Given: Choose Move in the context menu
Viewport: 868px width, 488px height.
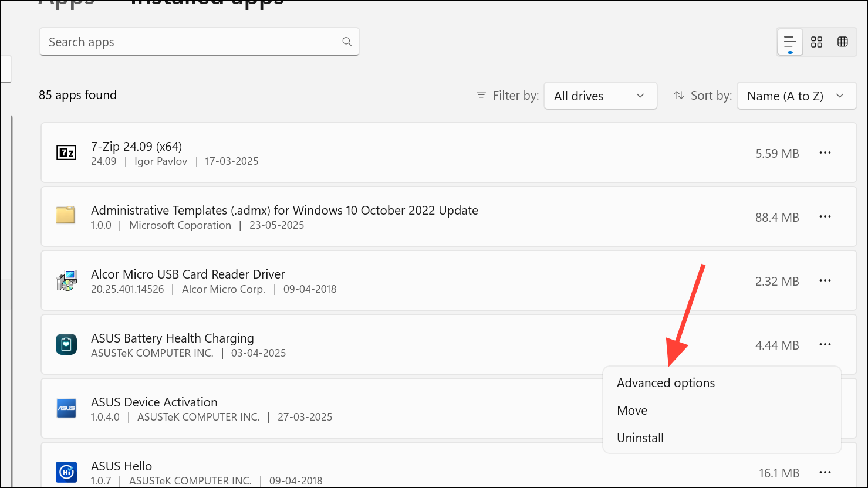Looking at the screenshot, I should coord(632,411).
